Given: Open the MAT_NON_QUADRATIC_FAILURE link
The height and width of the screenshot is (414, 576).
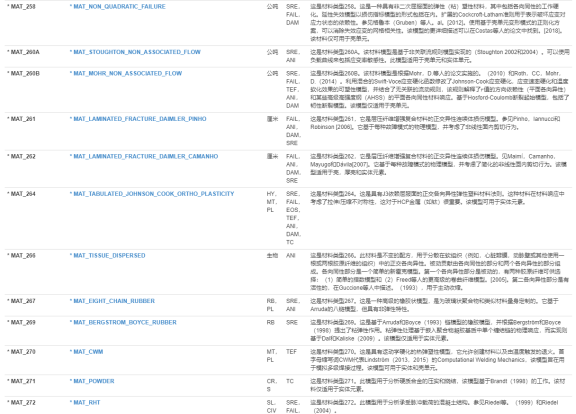Looking at the screenshot, I should pos(118,7).
